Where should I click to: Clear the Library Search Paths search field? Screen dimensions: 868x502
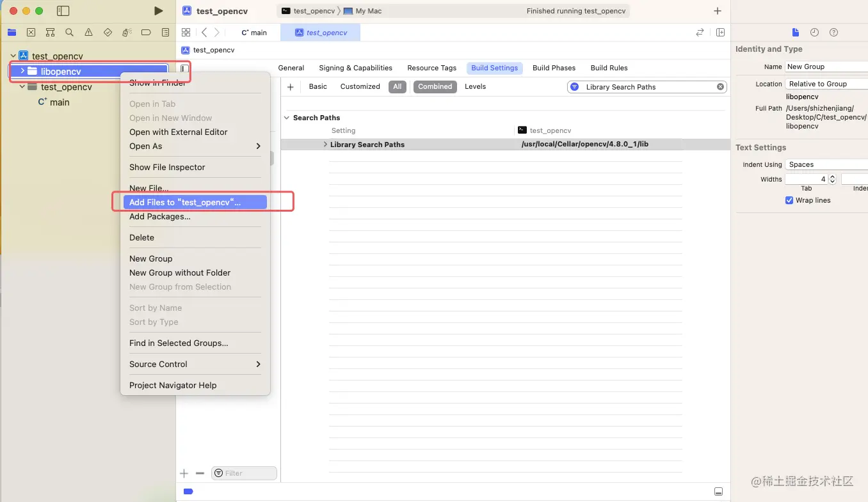pyautogui.click(x=720, y=87)
